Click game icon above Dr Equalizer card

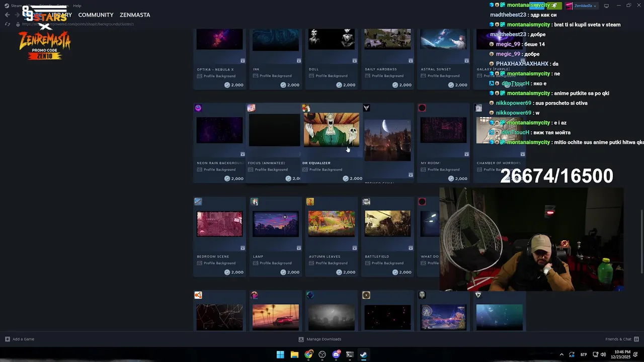click(306, 108)
